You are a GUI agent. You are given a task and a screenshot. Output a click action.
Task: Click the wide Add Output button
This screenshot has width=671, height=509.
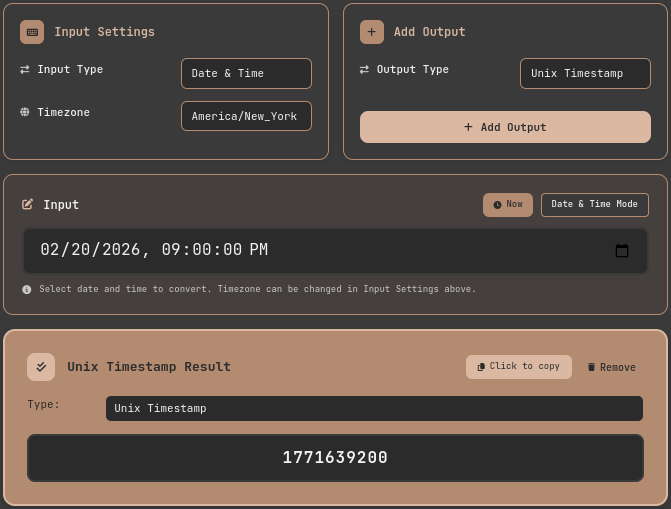[x=505, y=127]
